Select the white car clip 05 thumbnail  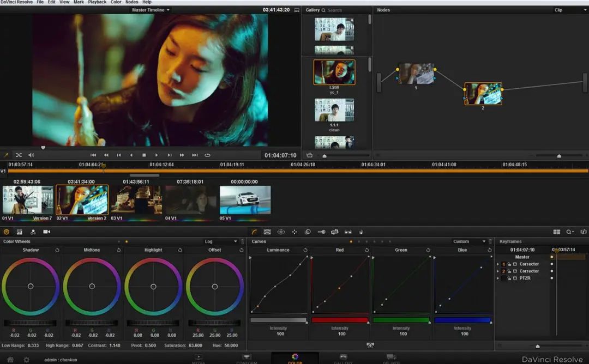(x=245, y=200)
